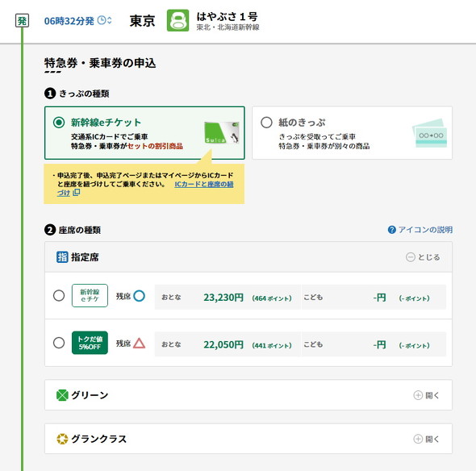Select the 紙のきっぷ radio option
This screenshot has width=476, height=471.
pos(266,123)
